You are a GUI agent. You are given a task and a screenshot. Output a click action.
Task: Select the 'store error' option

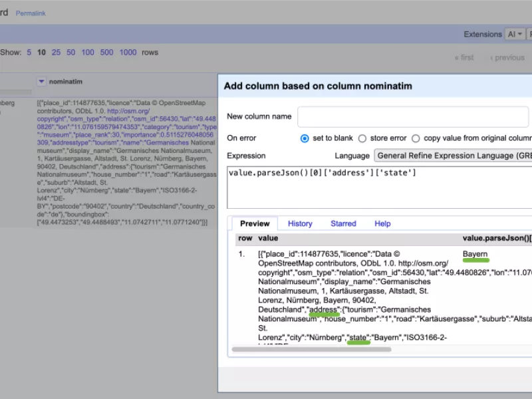pos(362,138)
